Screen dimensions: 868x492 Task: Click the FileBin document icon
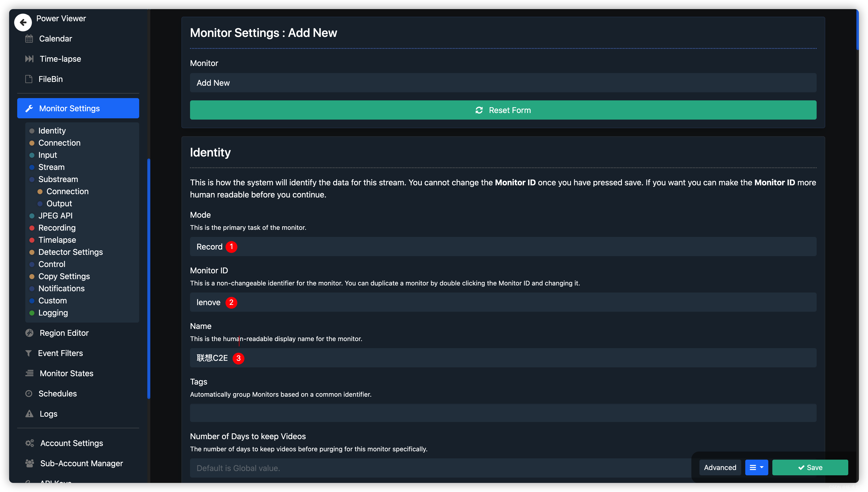[x=29, y=79]
